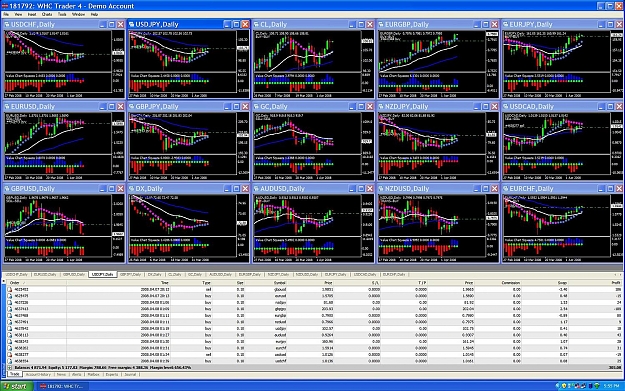Switch to the GBPJPY,Daily chart tab
This screenshot has width=625, height=391.
pyautogui.click(x=131, y=275)
